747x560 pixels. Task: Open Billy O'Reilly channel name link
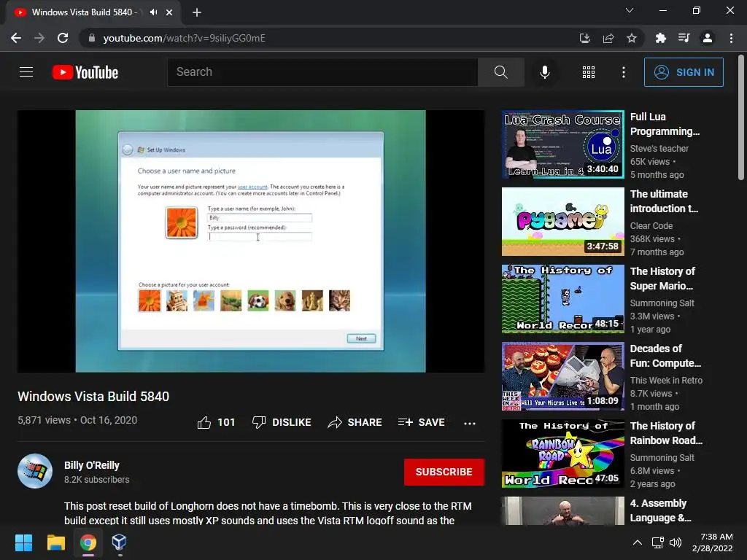91,465
